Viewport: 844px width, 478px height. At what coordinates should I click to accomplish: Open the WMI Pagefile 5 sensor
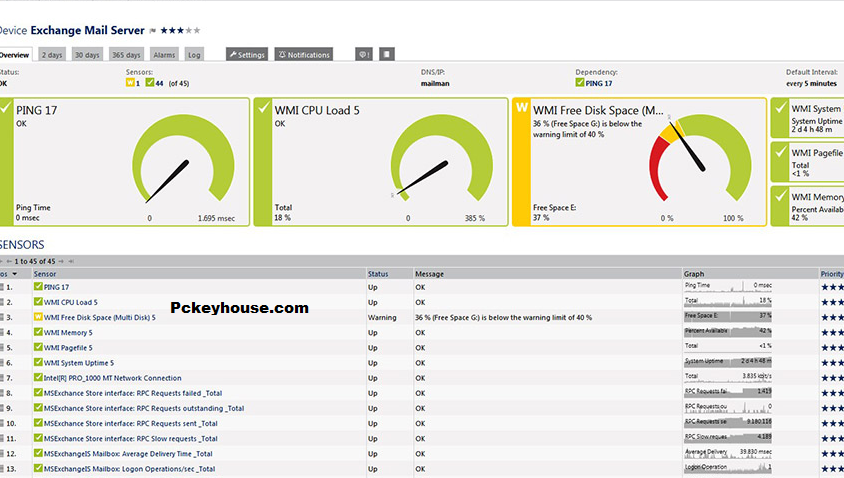click(68, 348)
